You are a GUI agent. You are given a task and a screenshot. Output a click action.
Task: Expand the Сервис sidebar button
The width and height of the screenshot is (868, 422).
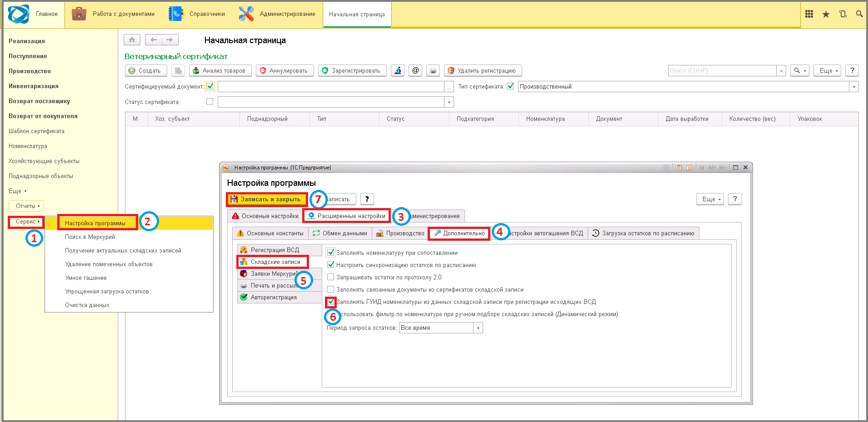26,222
